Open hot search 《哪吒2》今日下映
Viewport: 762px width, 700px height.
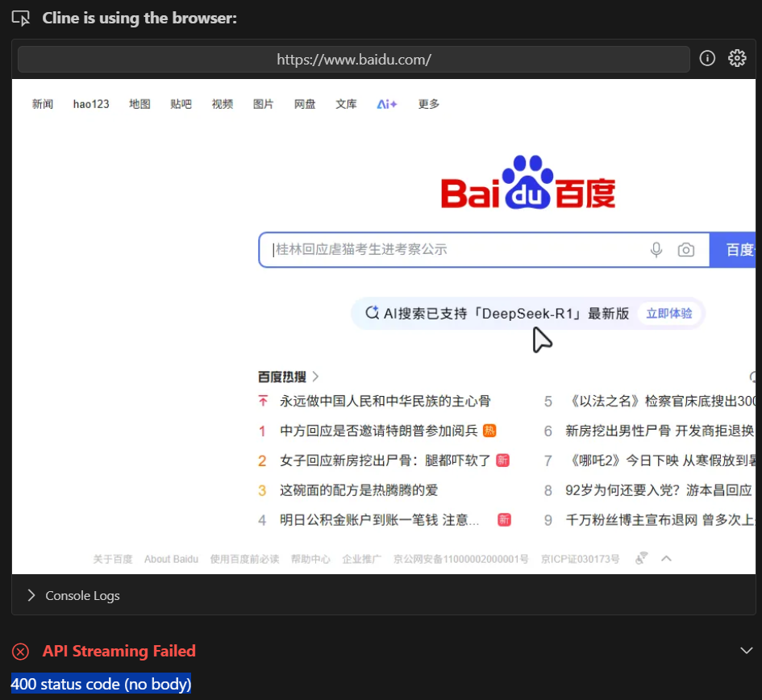[660, 460]
